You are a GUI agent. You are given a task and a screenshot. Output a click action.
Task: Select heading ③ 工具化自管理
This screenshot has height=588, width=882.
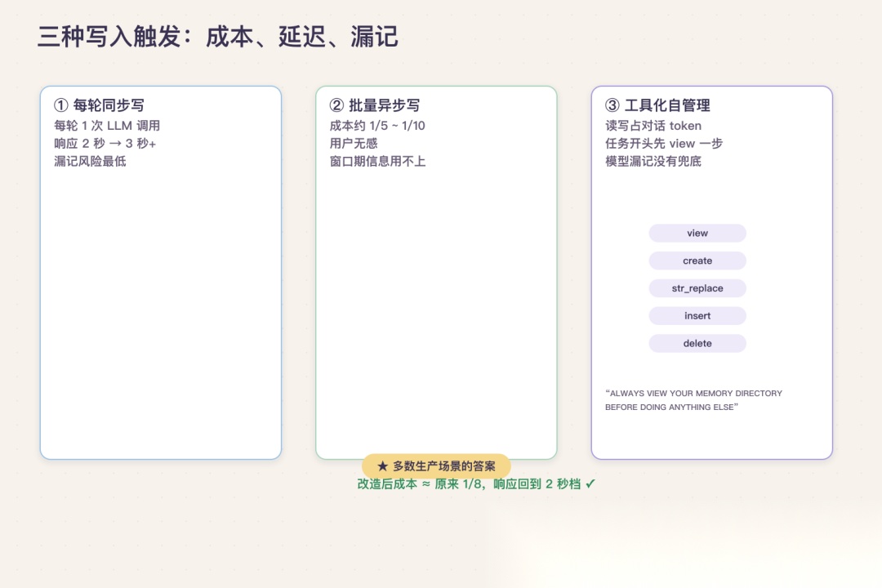(657, 105)
